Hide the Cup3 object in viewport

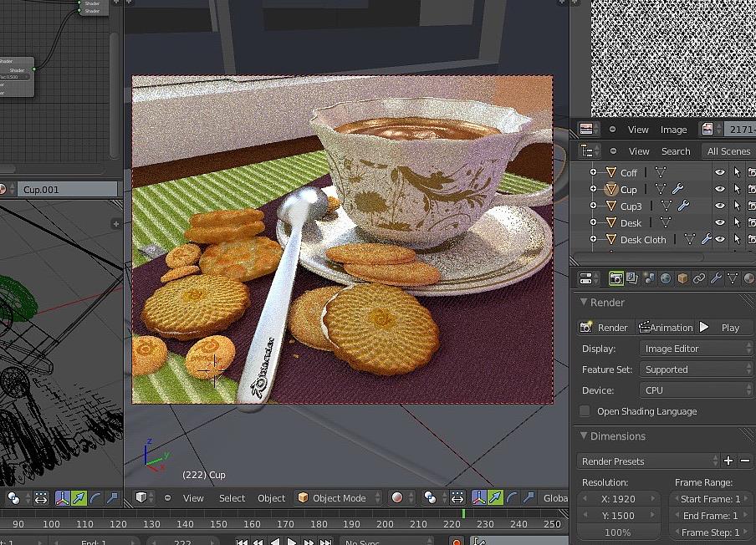point(720,206)
